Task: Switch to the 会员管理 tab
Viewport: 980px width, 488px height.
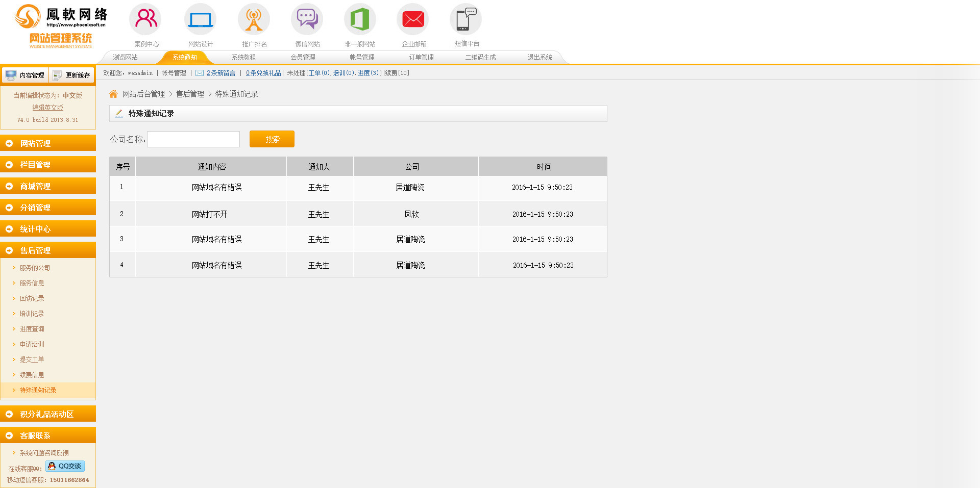Action: tap(303, 57)
